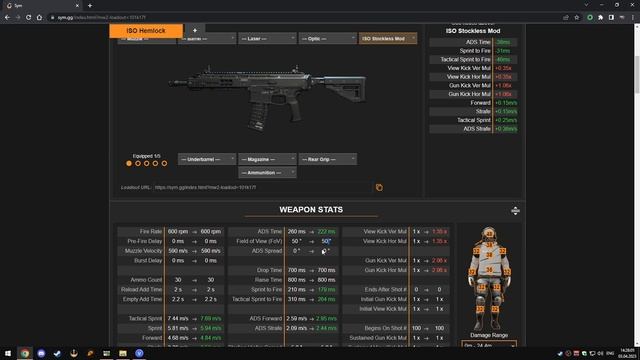
Task: Click the first filled equipped slot indicator
Action: [x=129, y=163]
